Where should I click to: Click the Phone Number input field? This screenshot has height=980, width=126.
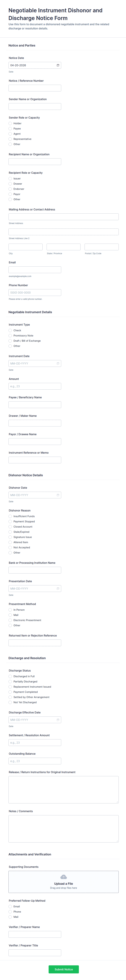35,293
